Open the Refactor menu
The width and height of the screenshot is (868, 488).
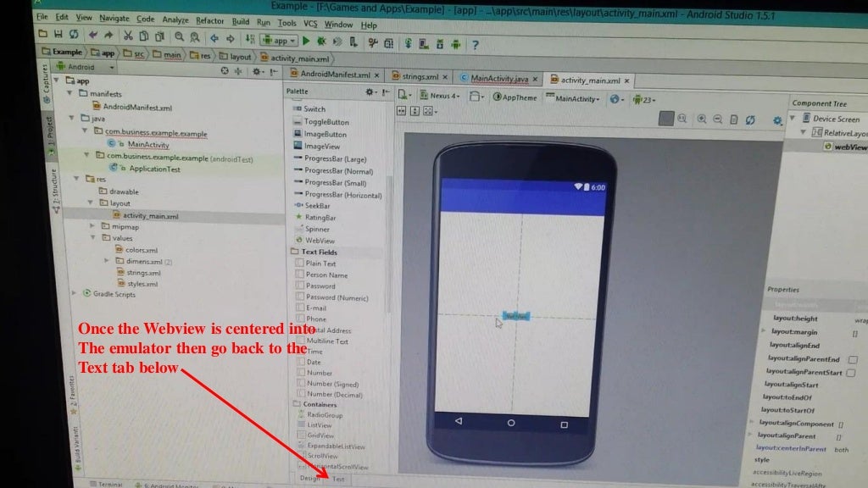point(210,20)
